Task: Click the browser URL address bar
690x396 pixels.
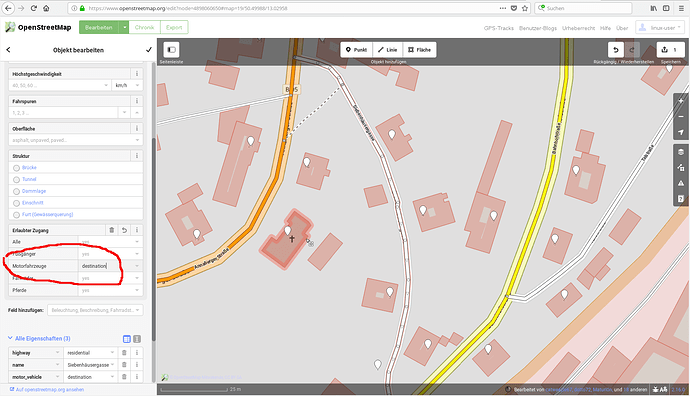Action: 299,8
